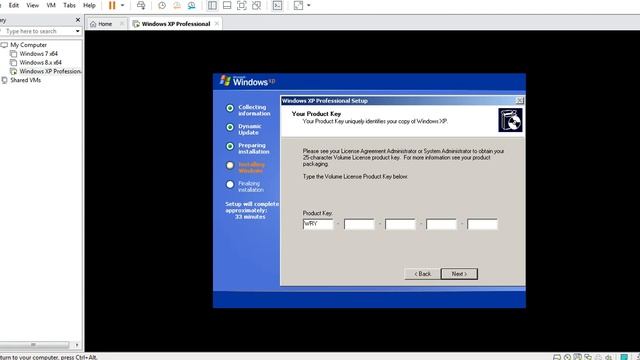Click the sound card status icon
Screen dimensions: 640x360
(x=609, y=357)
